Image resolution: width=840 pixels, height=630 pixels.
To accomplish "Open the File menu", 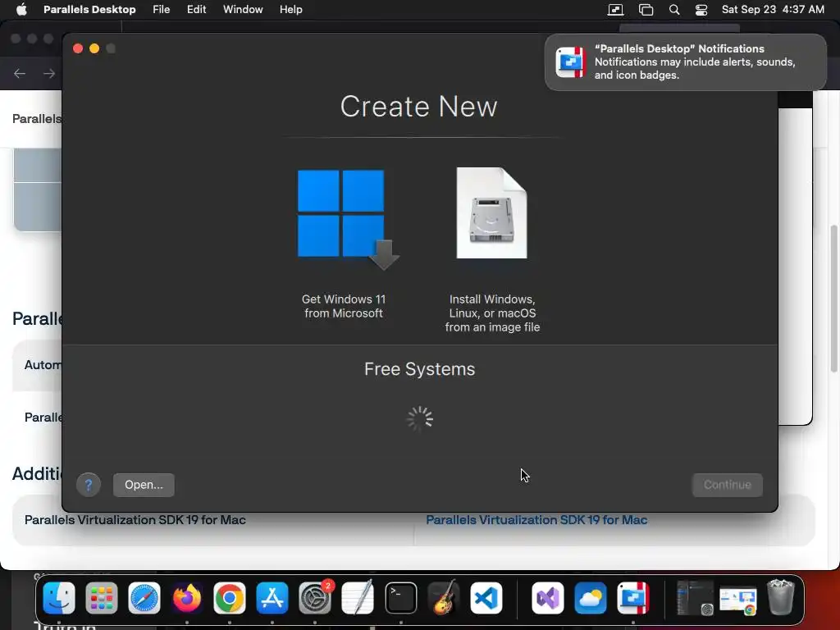I will [162, 10].
